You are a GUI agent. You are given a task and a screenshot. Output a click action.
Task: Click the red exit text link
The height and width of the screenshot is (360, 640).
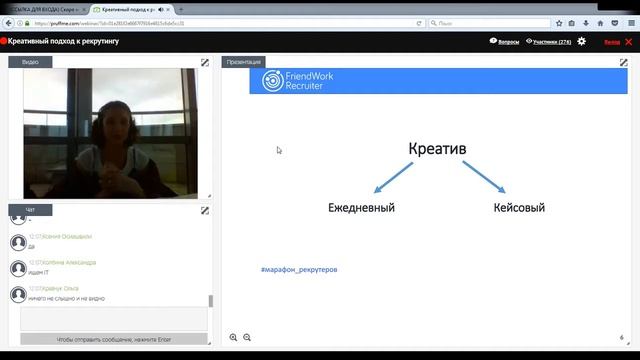click(612, 42)
